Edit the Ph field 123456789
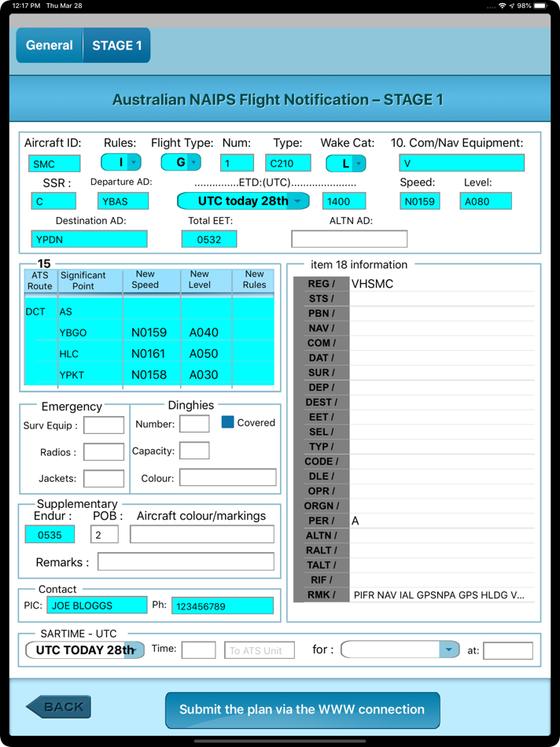 tap(223, 605)
